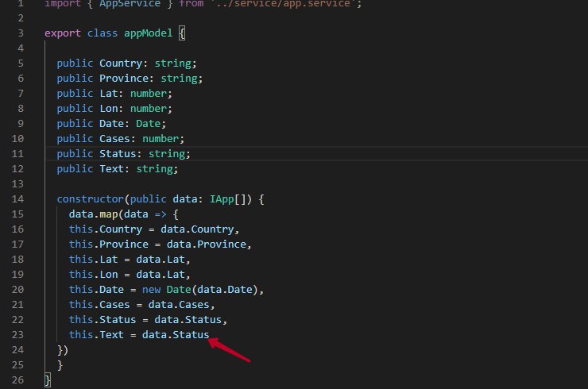Click 'data.Province' on line 17
The height and width of the screenshot is (389, 588).
207,245
